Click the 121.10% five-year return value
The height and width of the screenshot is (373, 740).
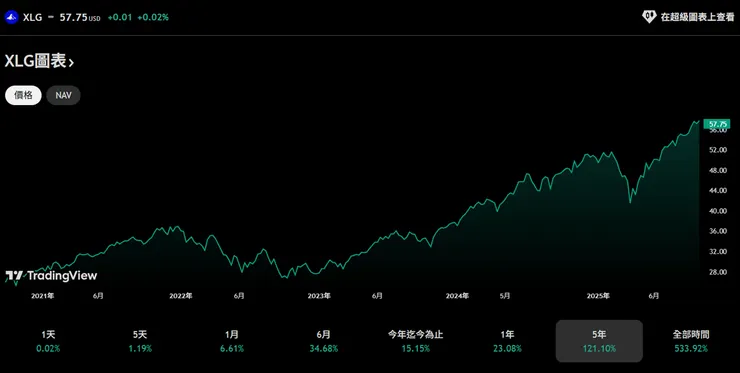[599, 349]
